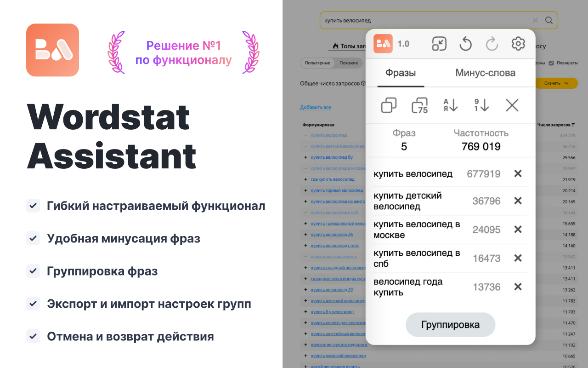Collapse the popup with the minimize-window icon
This screenshot has height=368, width=588.
[x=439, y=44]
